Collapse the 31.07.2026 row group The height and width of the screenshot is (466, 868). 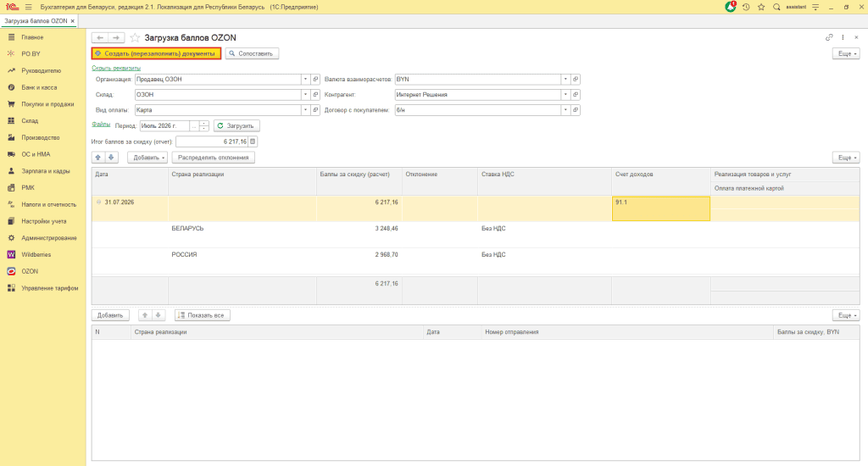(99, 202)
